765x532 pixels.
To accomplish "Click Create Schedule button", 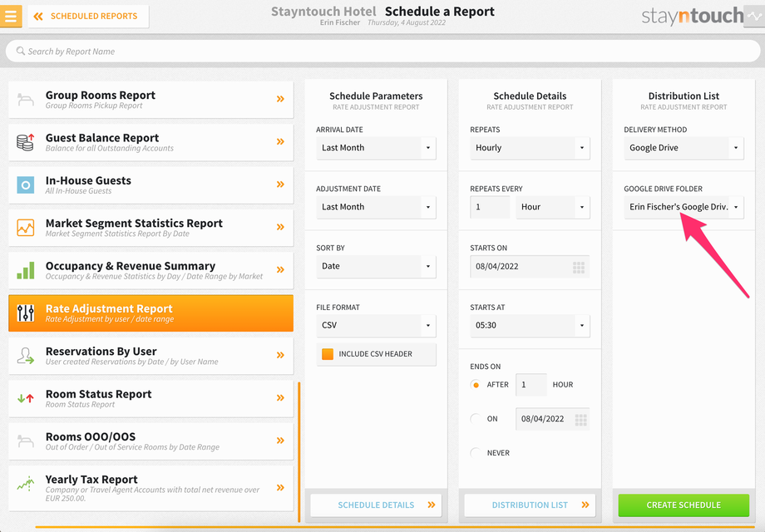I will pos(684,505).
